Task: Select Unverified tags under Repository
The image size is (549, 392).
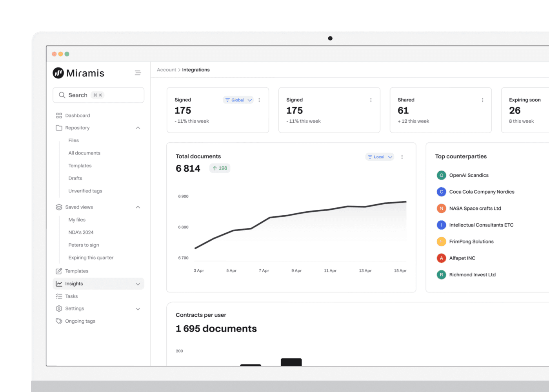Action: [x=85, y=191]
